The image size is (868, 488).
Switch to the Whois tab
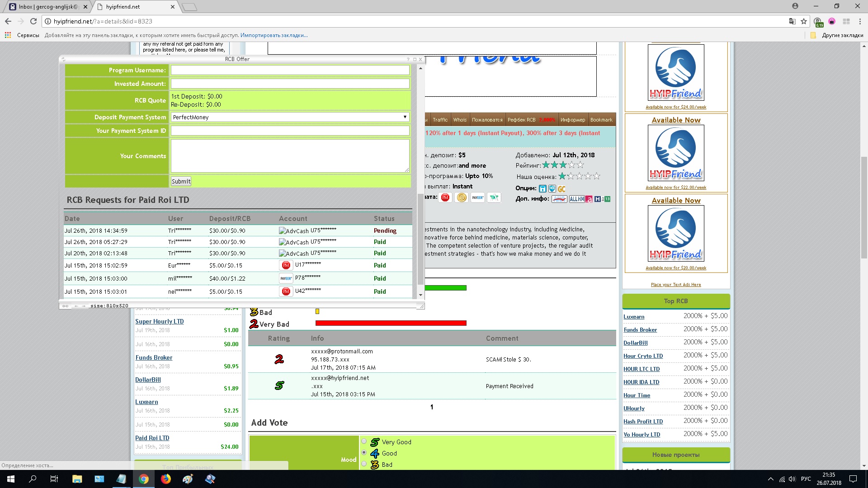(x=460, y=120)
